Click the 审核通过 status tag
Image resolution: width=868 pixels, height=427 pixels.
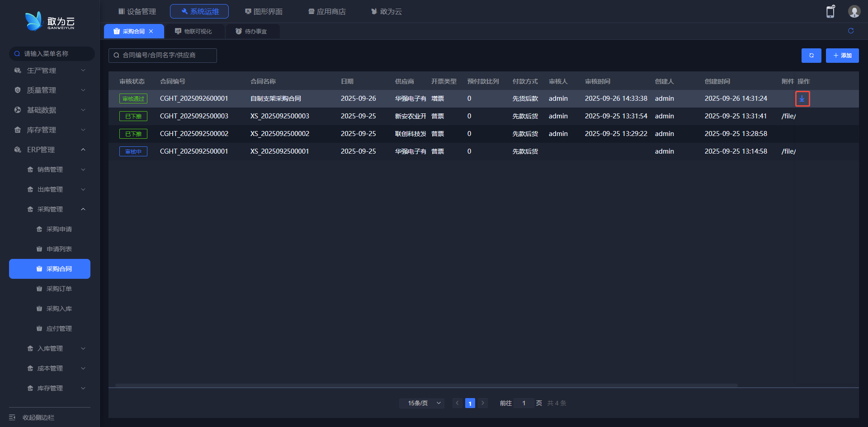point(133,99)
